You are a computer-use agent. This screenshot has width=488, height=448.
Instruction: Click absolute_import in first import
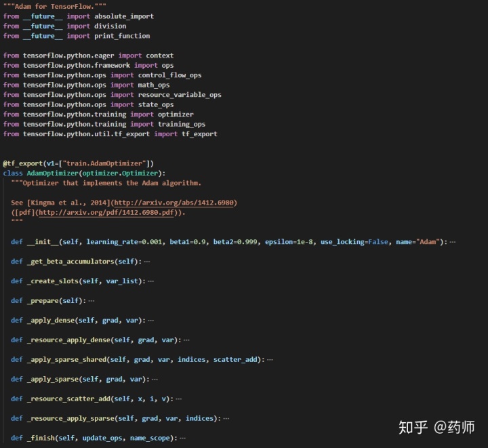point(124,16)
